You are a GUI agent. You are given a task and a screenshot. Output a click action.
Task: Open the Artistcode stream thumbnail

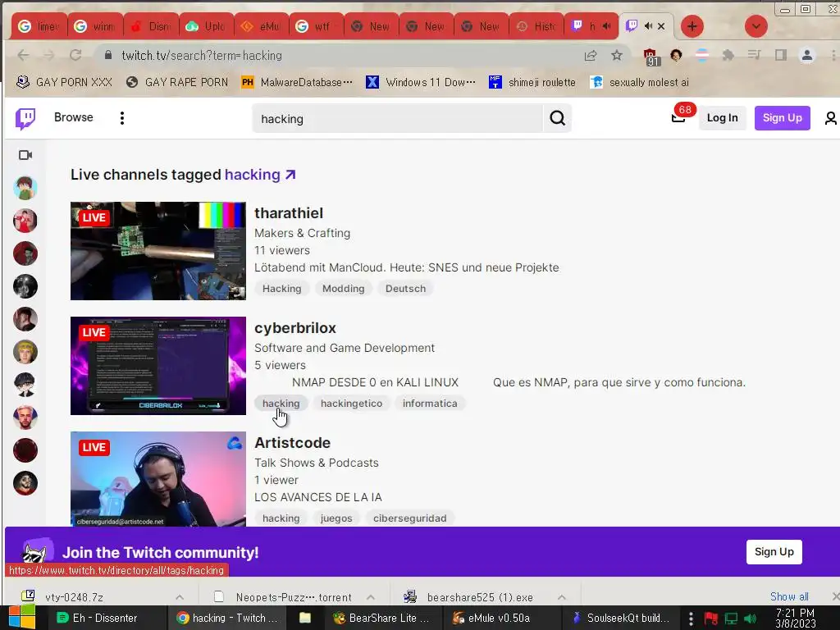click(158, 479)
